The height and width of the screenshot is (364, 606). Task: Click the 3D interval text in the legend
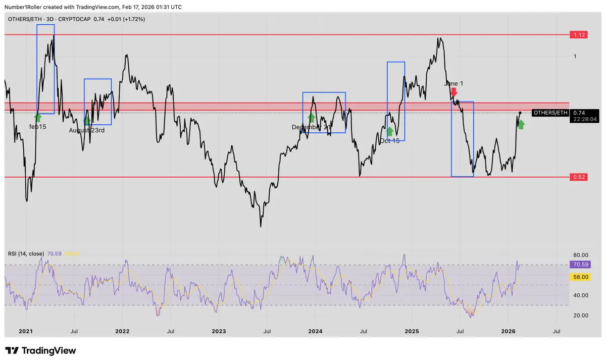coord(48,19)
